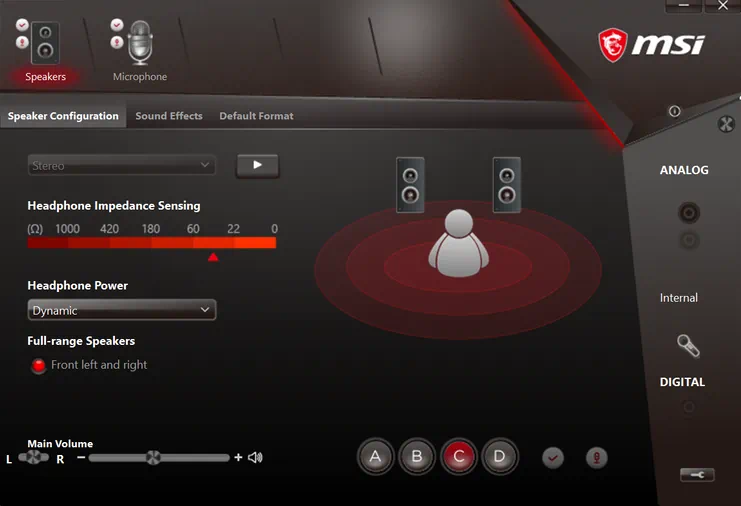The height and width of the screenshot is (506, 741).
Task: Click the listener figure in diagram
Action: coord(458,244)
